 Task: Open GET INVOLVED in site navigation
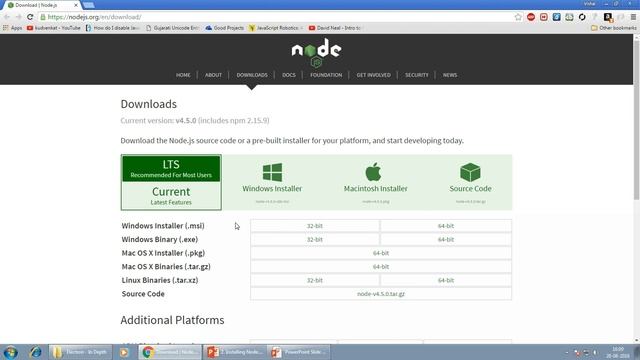click(x=373, y=75)
